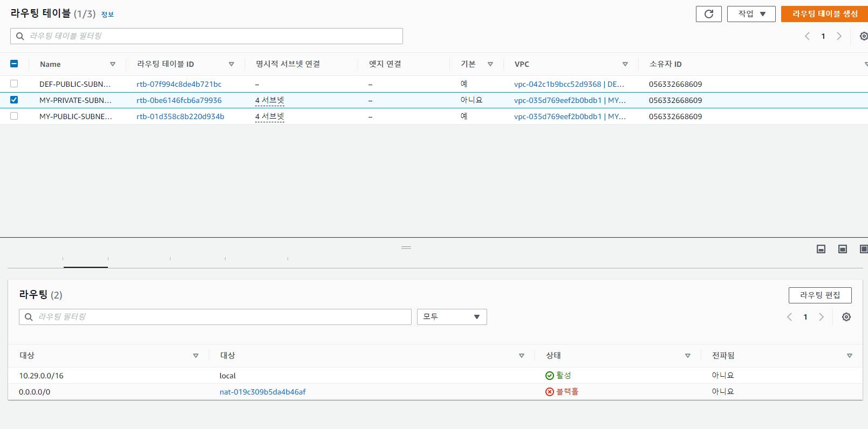Show 4 서브넷 for MY-PUBLIC-SUBNE row
The image size is (868, 429).
click(270, 116)
